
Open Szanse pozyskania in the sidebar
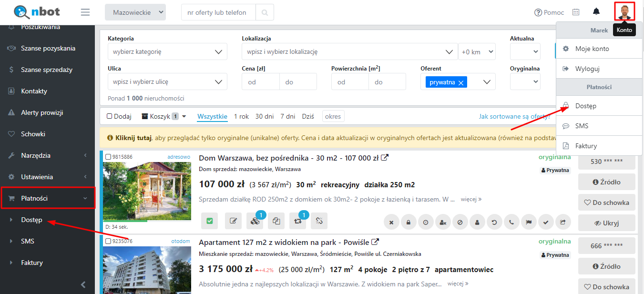click(x=48, y=48)
